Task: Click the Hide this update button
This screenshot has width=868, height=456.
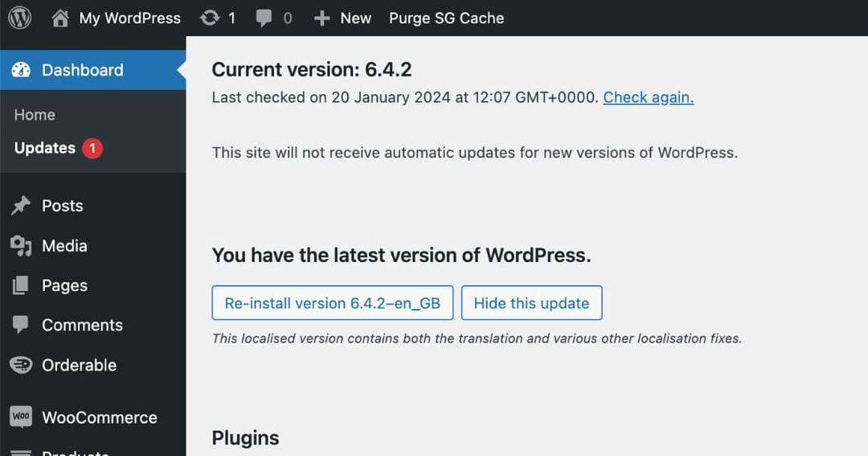Action: [x=531, y=302]
